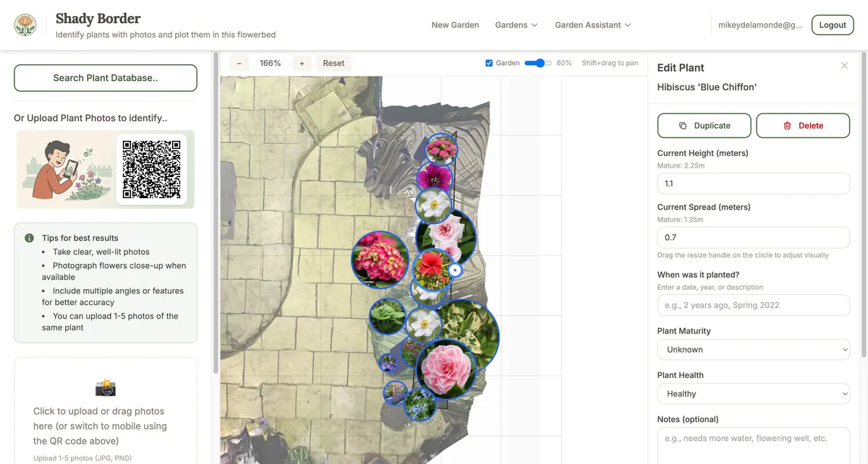Open the Plant Health dropdown
The width and height of the screenshot is (868, 464).
click(753, 393)
